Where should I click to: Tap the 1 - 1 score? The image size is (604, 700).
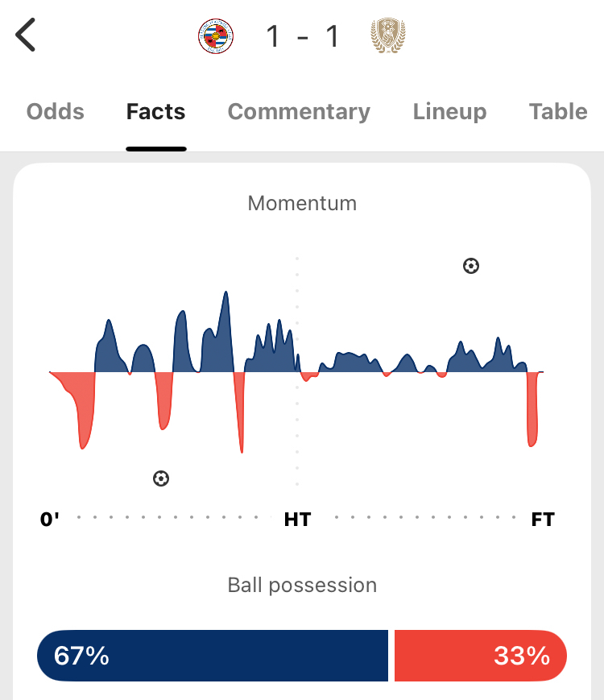(x=302, y=37)
